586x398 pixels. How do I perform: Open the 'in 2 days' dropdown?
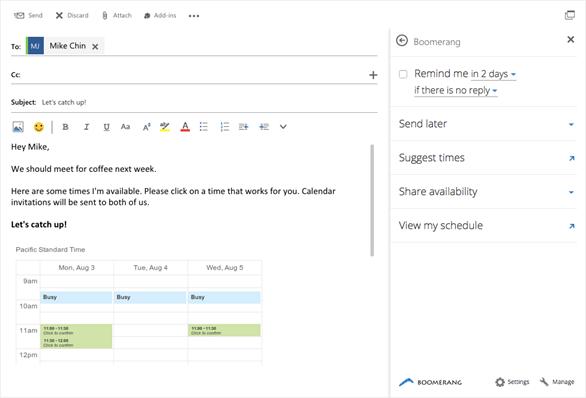[x=493, y=74]
